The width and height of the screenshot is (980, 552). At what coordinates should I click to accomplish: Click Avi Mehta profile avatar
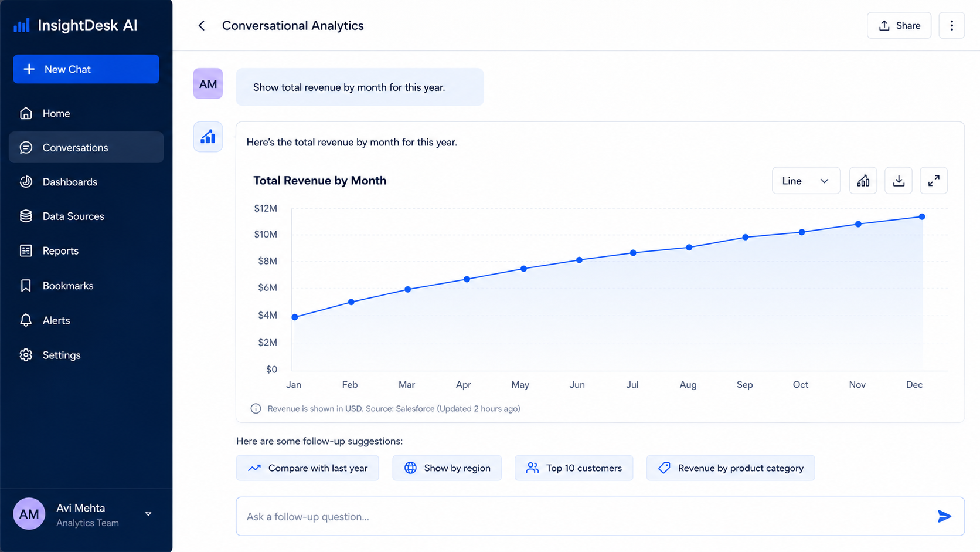29,514
